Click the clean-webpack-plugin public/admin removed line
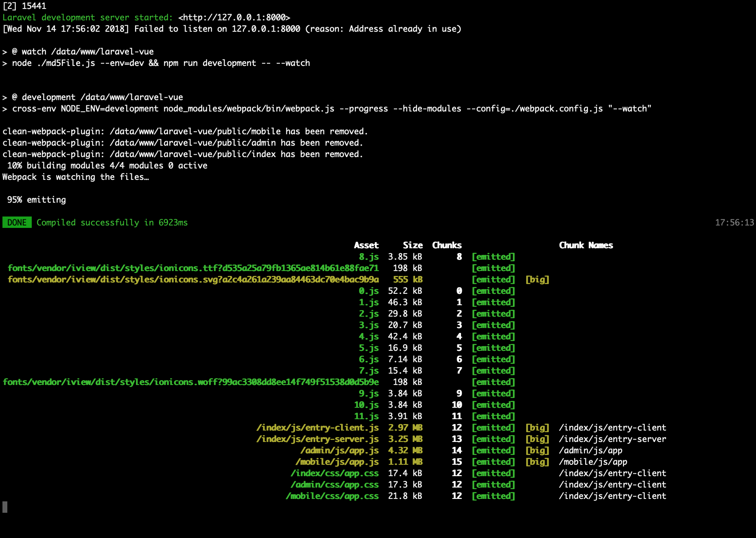Image resolution: width=756 pixels, height=538 pixels. (183, 143)
